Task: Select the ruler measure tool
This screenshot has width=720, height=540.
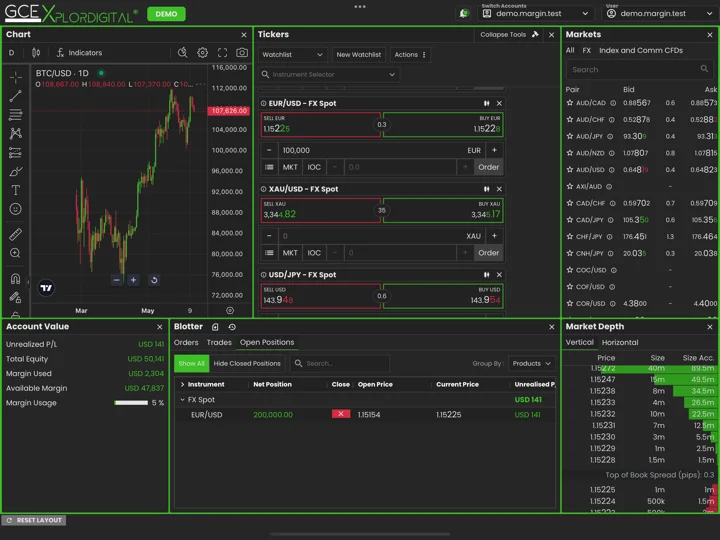Action: pyautogui.click(x=16, y=234)
